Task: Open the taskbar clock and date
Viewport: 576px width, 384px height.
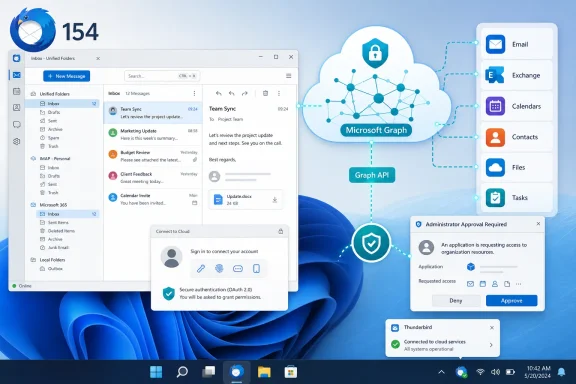Action: pos(539,372)
